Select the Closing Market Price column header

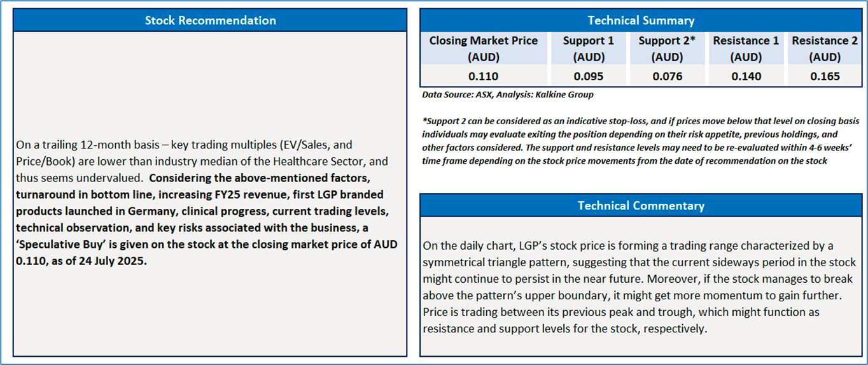coord(483,48)
